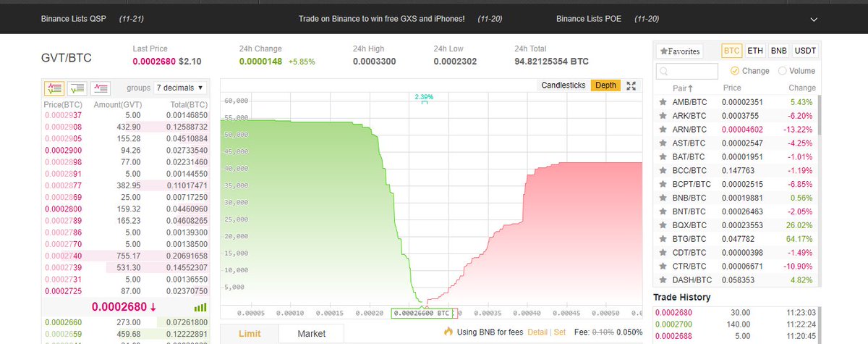Switch to the USDT market tab

click(x=805, y=51)
